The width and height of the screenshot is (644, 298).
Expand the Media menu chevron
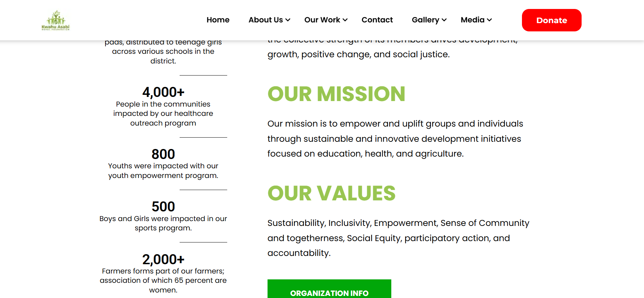pyautogui.click(x=489, y=20)
